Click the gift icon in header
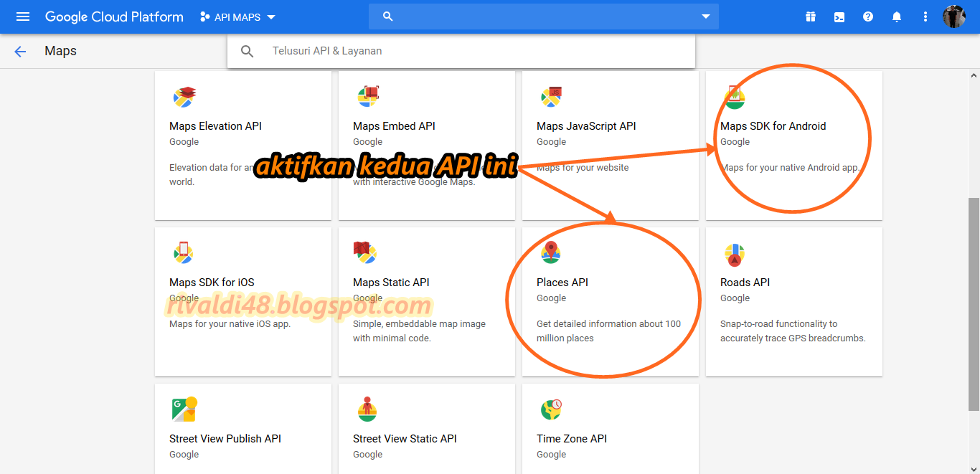Screen dimensions: 980x474 811,16
